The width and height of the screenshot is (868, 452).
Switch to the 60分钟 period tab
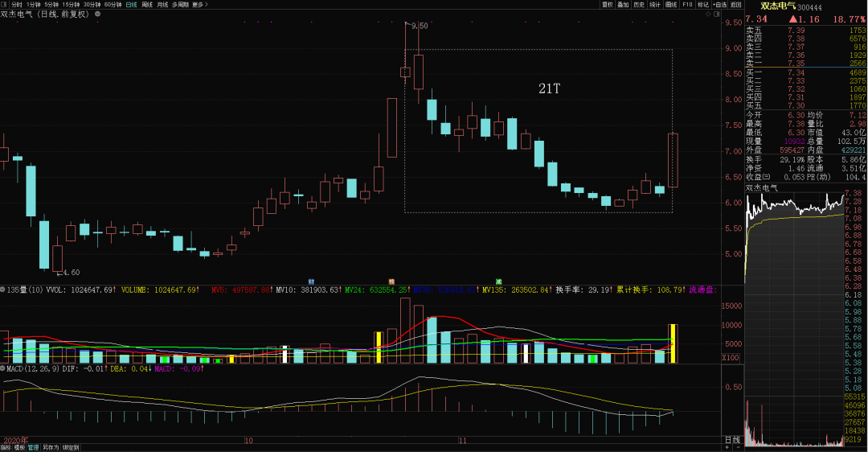[113, 5]
